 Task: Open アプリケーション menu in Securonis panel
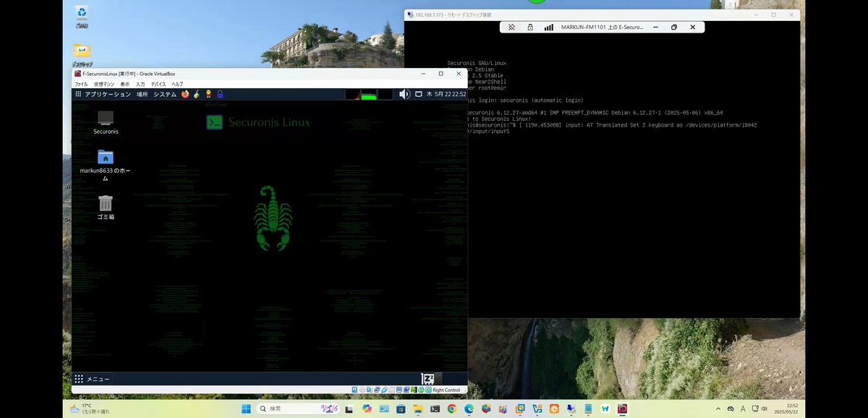tap(103, 94)
